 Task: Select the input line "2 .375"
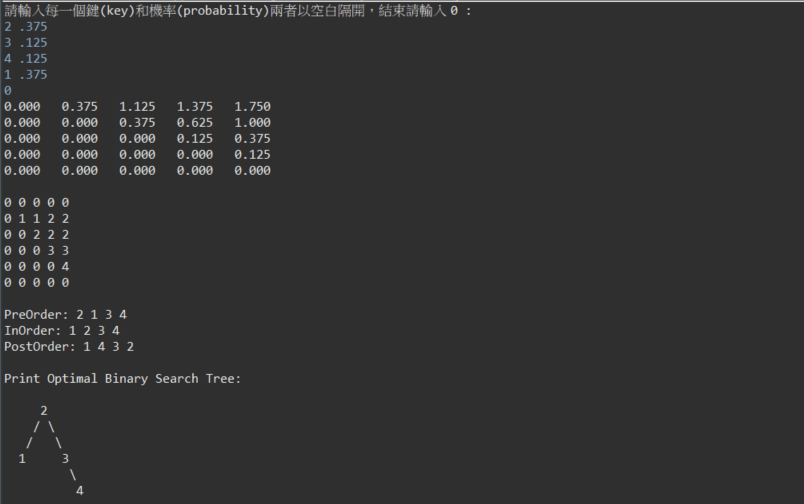click(26, 27)
